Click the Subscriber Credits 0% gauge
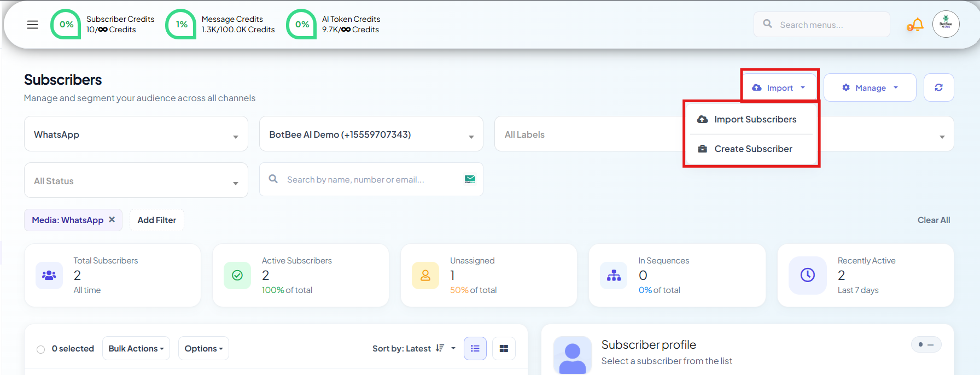 pyautogui.click(x=66, y=24)
